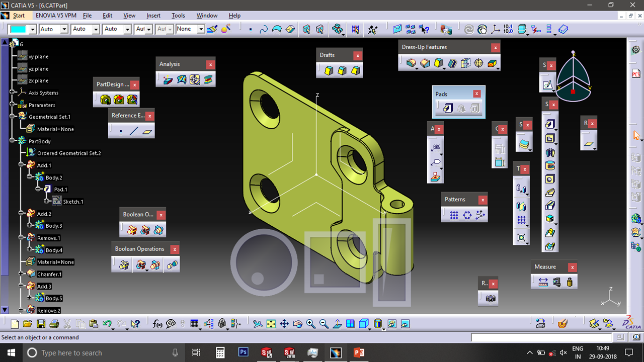The height and width of the screenshot is (362, 644).
Task: Expand the Chamfer.1 tree node
Action: tap(21, 274)
